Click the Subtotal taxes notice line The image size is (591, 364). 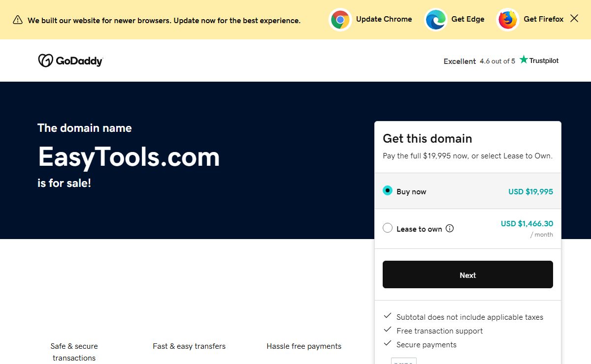(x=470, y=317)
